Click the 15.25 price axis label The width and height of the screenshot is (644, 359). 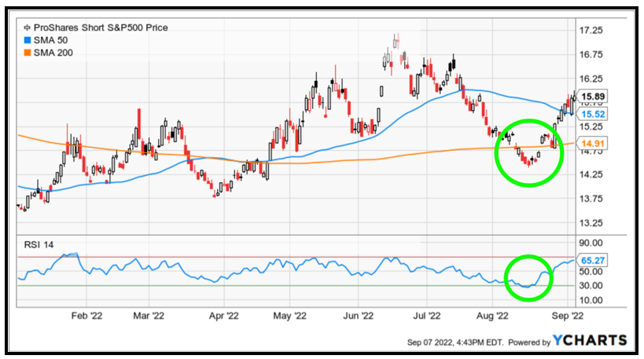pos(591,126)
